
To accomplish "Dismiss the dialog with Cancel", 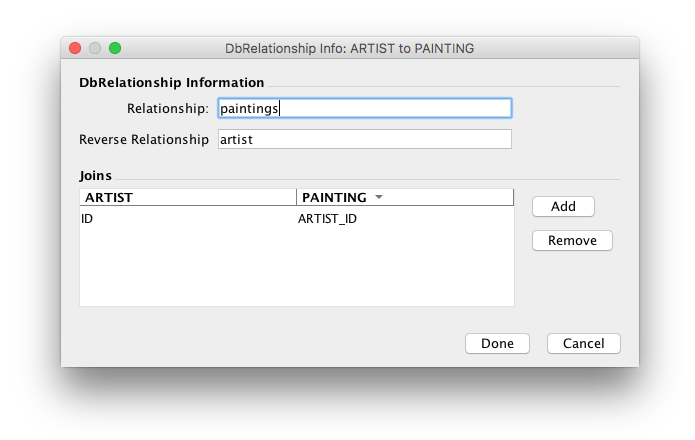I will click(x=583, y=343).
